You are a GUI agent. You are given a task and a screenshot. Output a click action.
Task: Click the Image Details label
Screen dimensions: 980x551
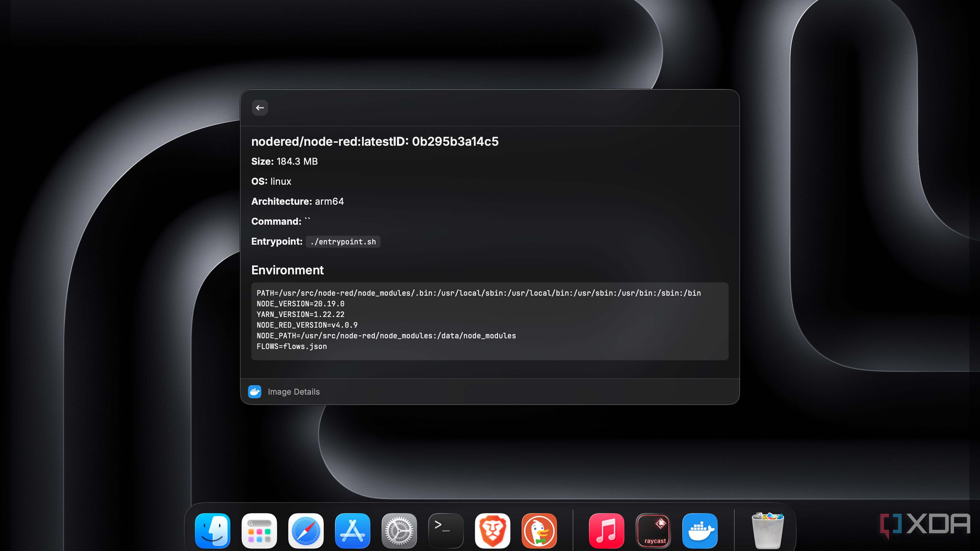tap(294, 392)
